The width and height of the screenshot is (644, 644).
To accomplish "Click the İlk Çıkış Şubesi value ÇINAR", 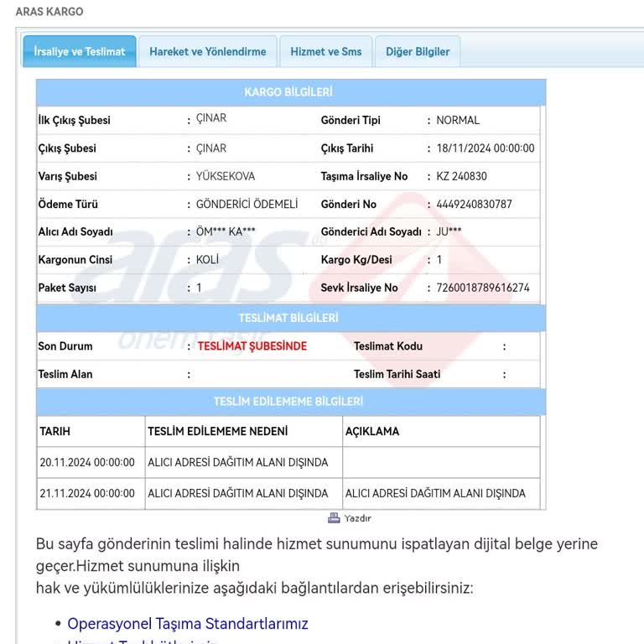I will point(211,118).
